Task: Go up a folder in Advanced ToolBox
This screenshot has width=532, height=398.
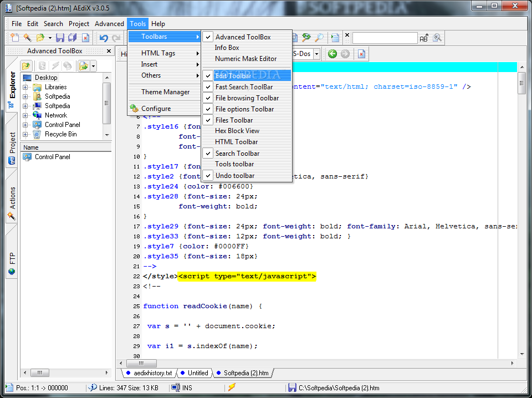Action: 26,65
